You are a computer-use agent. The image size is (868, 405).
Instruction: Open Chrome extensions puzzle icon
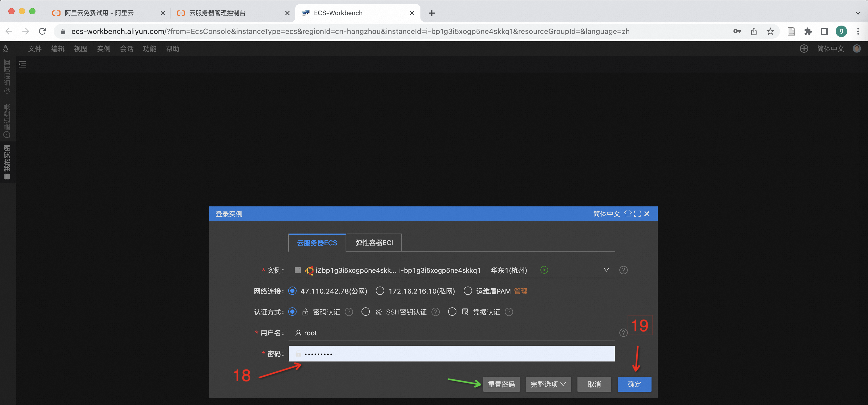pyautogui.click(x=808, y=31)
